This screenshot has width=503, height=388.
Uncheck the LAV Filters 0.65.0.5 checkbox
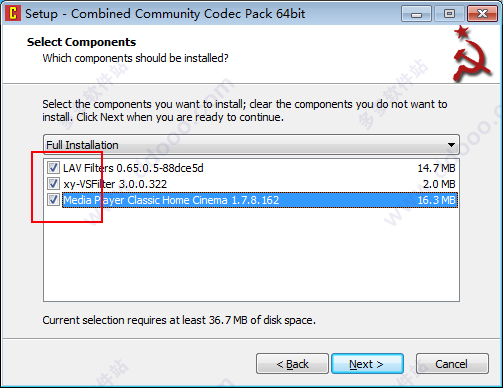point(53,168)
